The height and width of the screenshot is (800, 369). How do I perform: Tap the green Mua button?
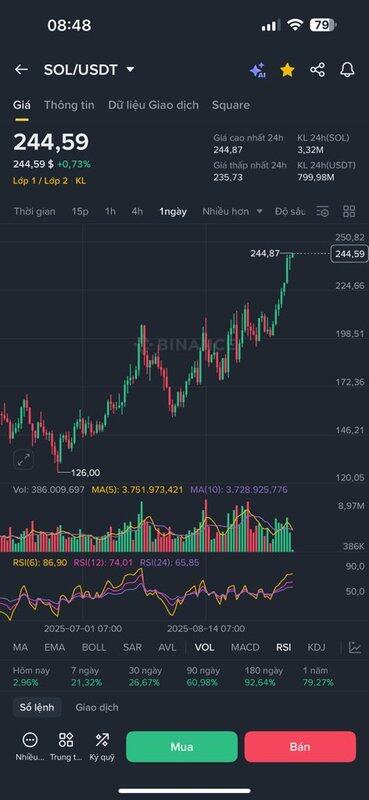tap(182, 746)
